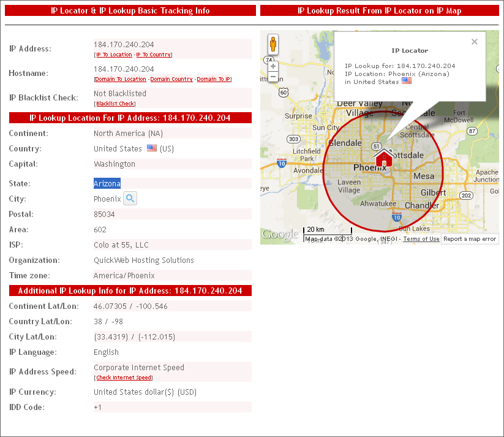The height and width of the screenshot is (437, 504).
Task: Click the Glendale label on the map
Action: click(x=345, y=143)
